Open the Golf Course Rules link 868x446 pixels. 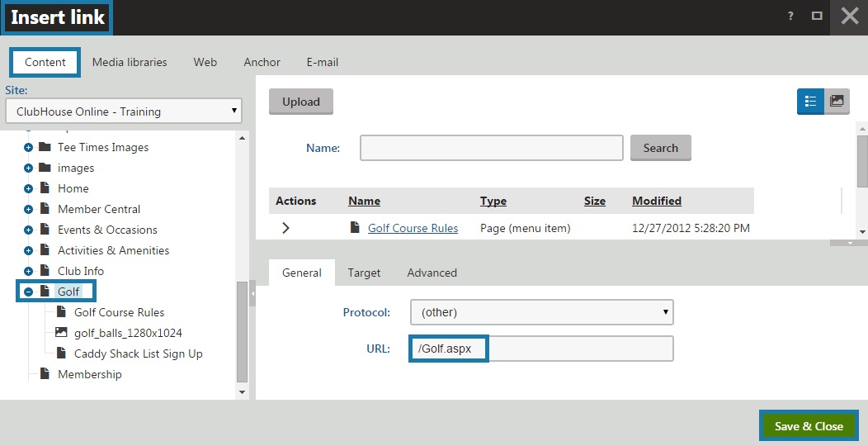tap(413, 228)
